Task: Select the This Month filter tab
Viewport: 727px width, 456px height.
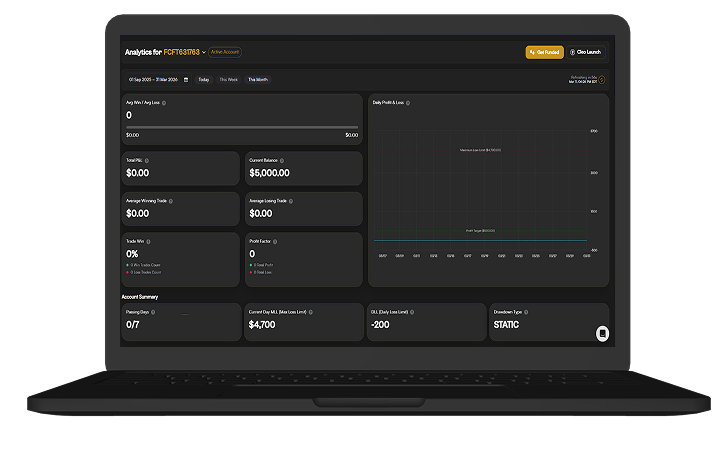Action: tap(258, 79)
